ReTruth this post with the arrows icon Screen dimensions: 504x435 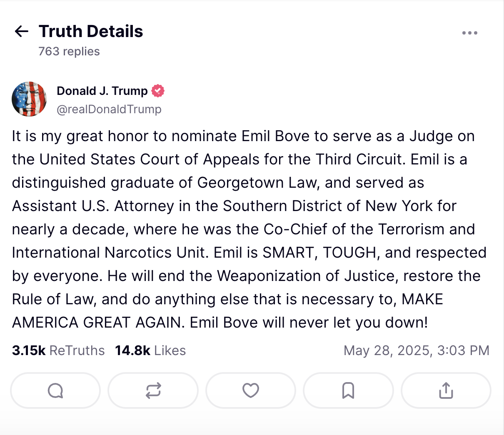click(153, 390)
